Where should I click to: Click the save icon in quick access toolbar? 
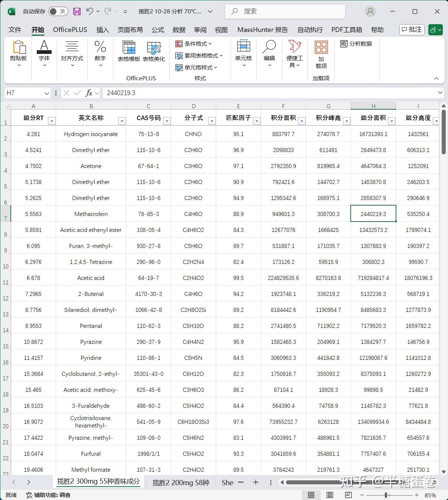click(77, 11)
